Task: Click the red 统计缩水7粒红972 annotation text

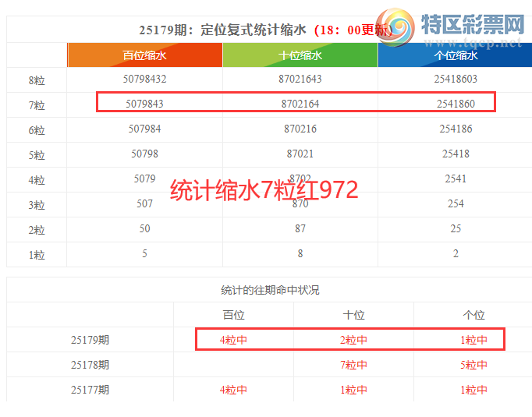Action: click(x=264, y=190)
